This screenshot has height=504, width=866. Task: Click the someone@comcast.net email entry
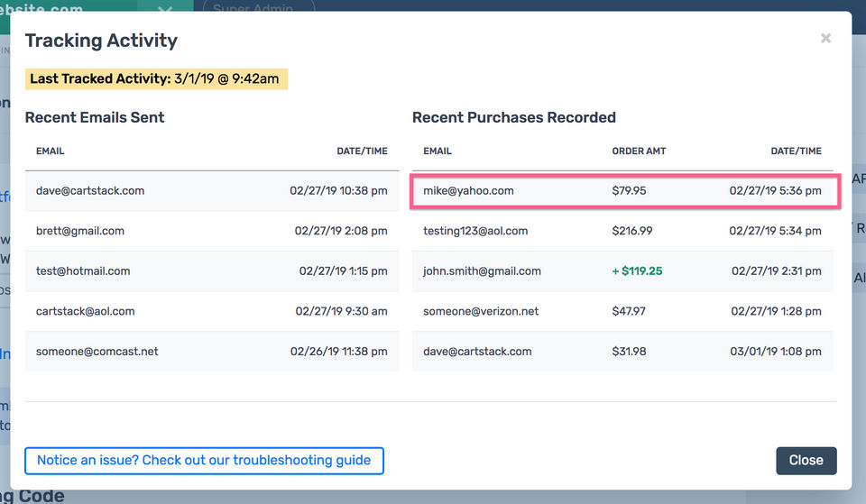pos(97,352)
